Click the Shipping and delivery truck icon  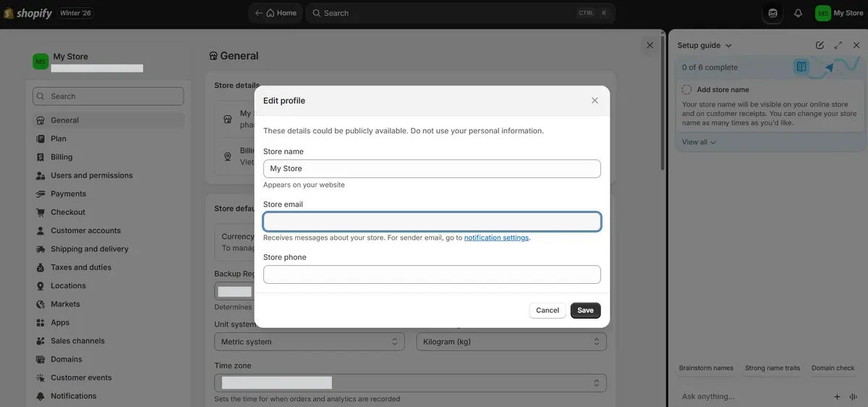pos(41,249)
